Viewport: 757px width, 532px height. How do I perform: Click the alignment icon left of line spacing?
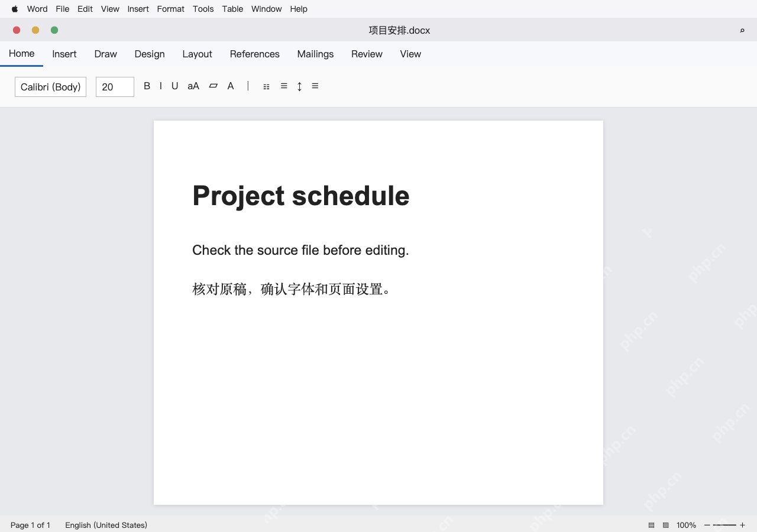click(x=284, y=86)
